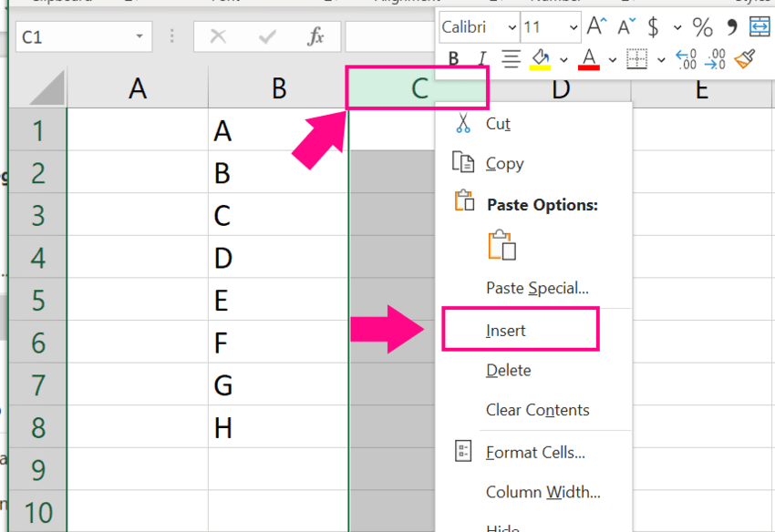
Task: Decrease decimal places shown
Action: 716,58
